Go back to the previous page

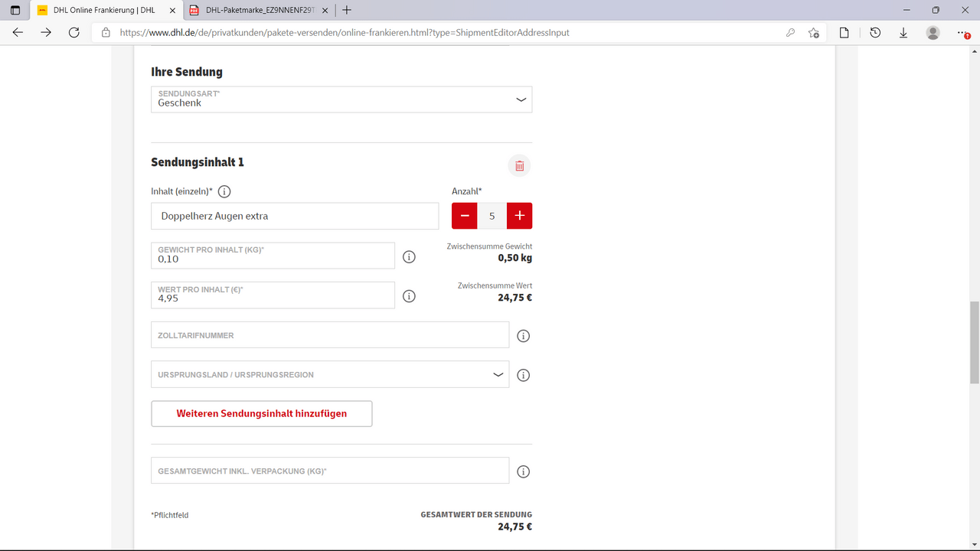point(18,33)
